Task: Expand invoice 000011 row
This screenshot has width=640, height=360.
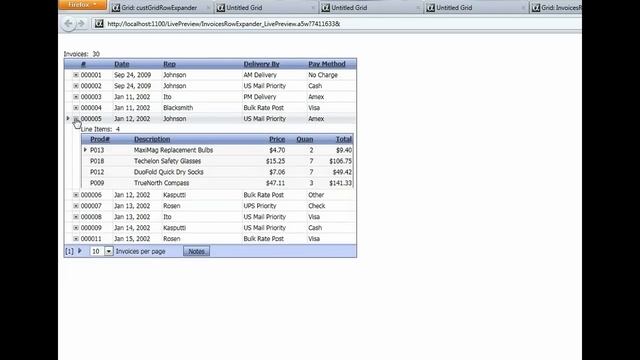Action: 76,239
